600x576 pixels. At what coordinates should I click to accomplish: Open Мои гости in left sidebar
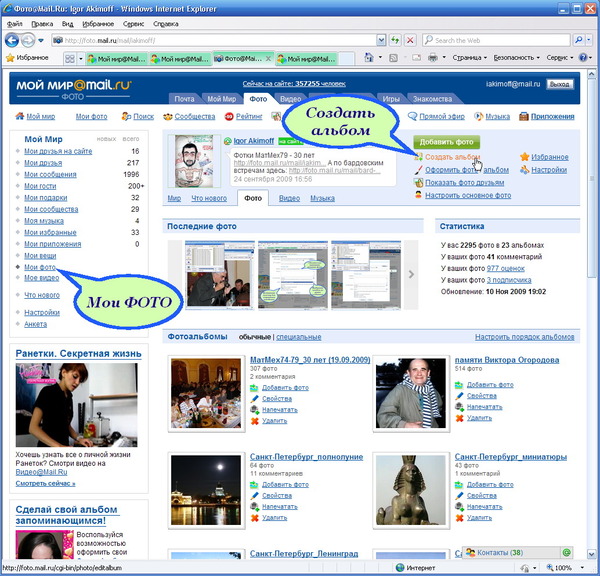pos(40,186)
